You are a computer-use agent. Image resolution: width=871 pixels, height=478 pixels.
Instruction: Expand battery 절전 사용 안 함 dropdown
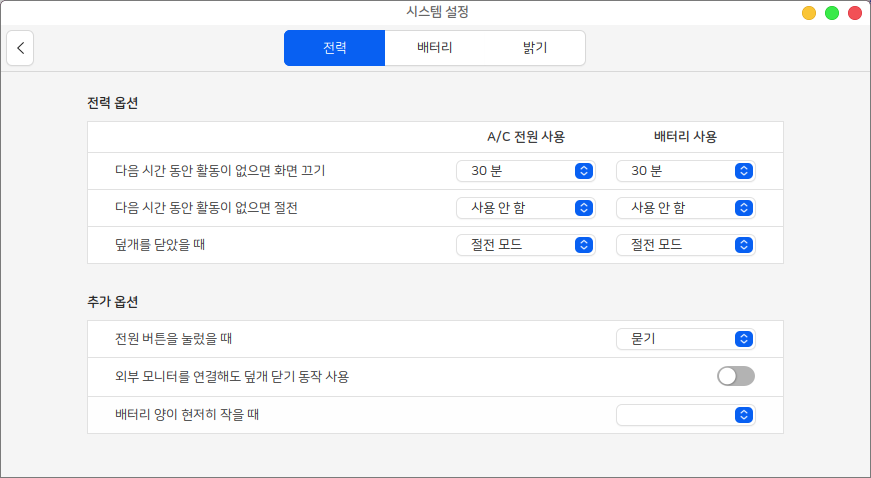click(x=685, y=208)
